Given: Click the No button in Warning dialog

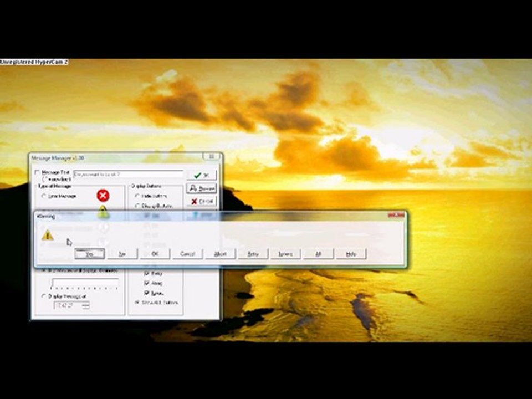Looking at the screenshot, I should (x=122, y=254).
